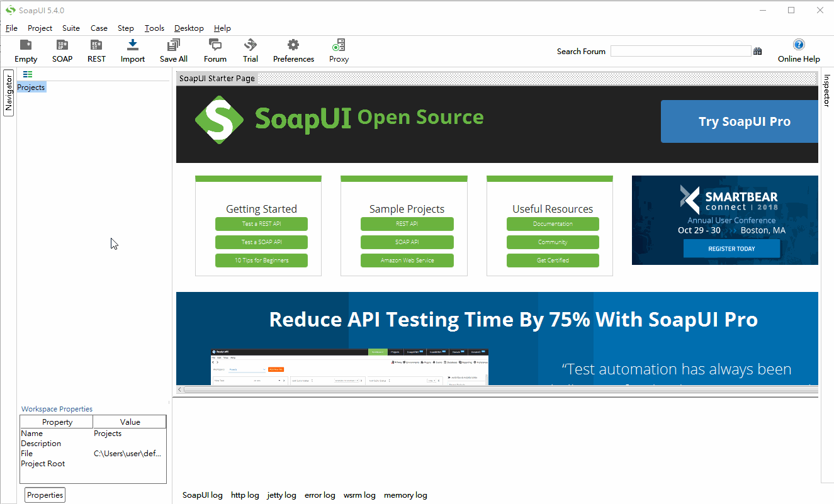Image resolution: width=834 pixels, height=504 pixels.
Task: Click Test a SOAP API
Action: click(x=261, y=242)
